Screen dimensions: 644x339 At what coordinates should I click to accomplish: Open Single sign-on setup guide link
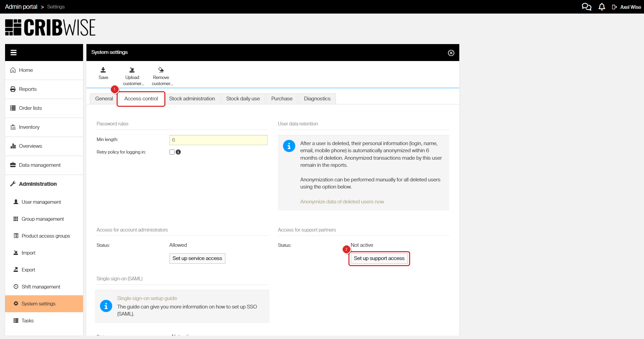147,298
